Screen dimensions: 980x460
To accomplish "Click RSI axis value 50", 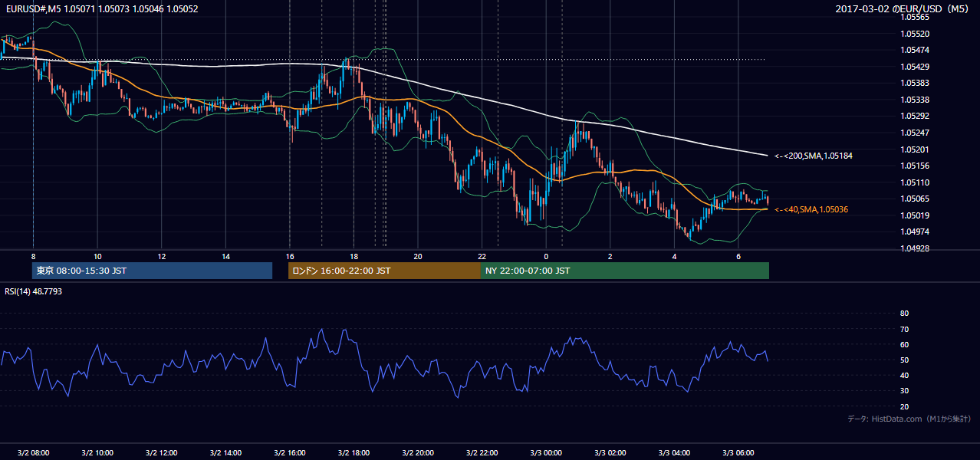I will [904, 360].
